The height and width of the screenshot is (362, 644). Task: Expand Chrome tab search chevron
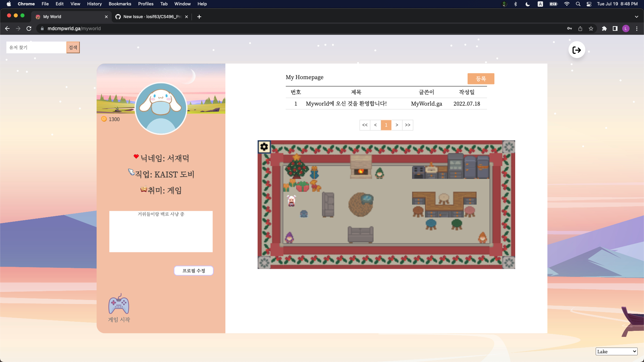(x=637, y=17)
